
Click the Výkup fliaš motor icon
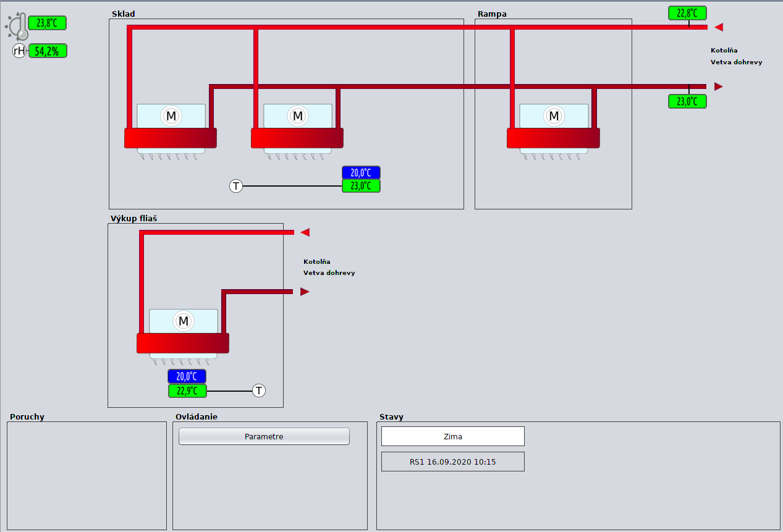pos(183,321)
